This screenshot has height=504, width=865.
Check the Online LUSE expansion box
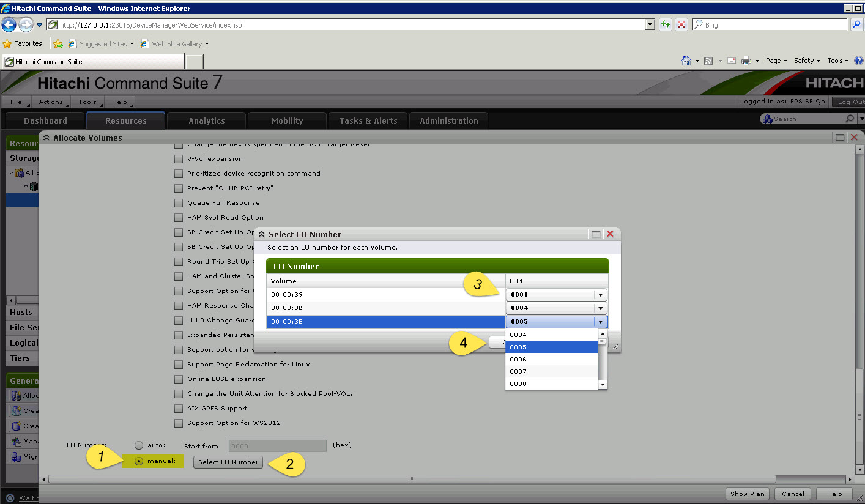pos(179,379)
